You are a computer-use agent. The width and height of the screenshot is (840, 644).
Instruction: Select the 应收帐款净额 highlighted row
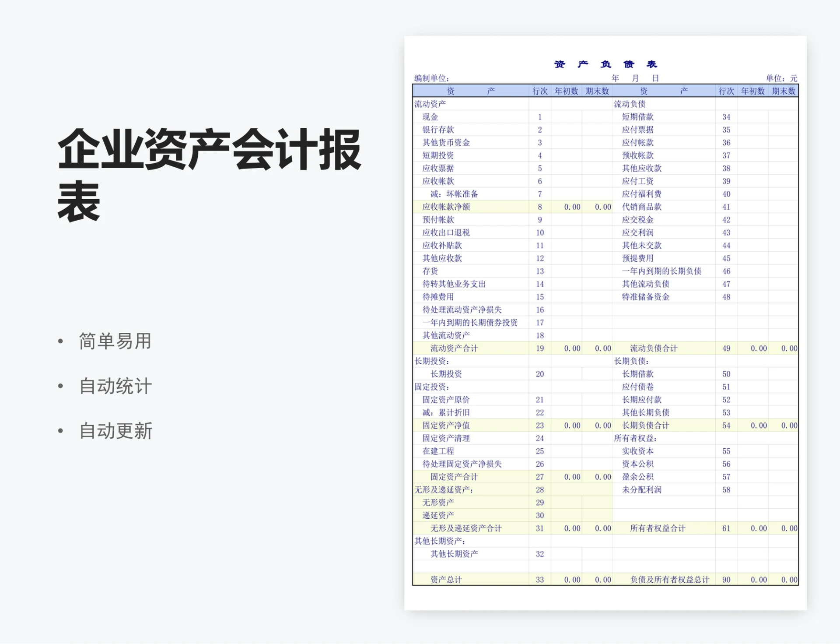(x=447, y=207)
